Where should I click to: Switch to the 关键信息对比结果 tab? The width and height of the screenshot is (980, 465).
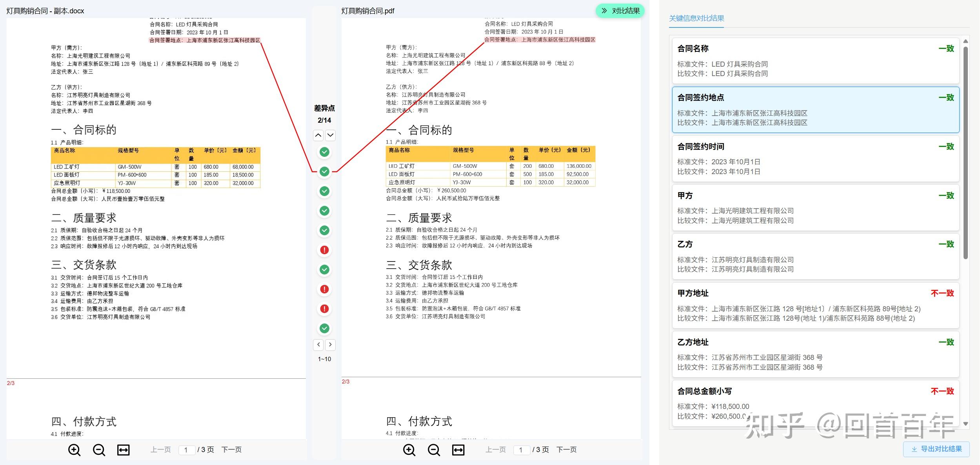(696, 18)
